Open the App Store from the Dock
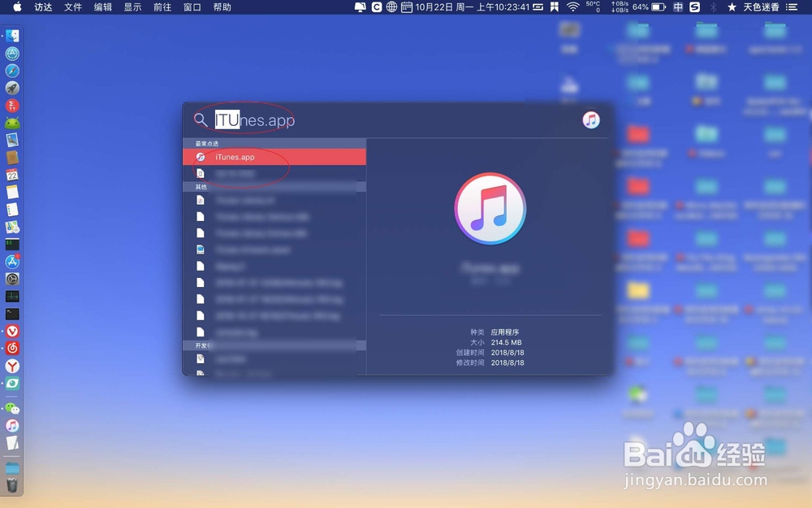Screen dimensions: 812x508 pos(12,262)
